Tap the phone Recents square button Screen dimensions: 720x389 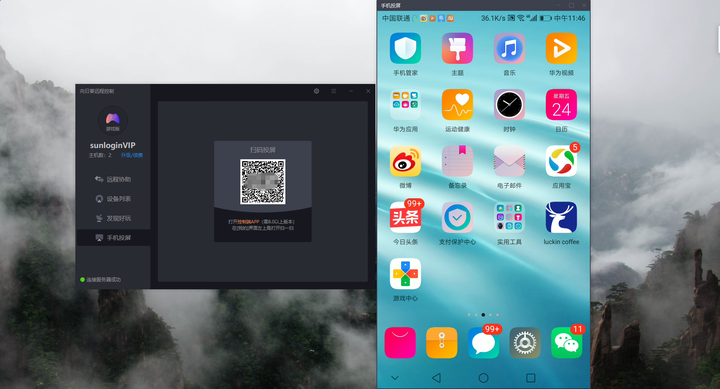click(x=530, y=378)
